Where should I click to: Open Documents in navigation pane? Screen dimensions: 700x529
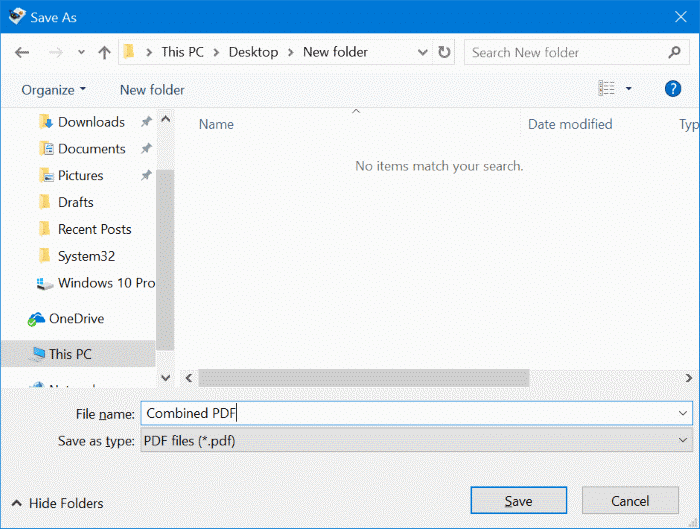click(92, 149)
